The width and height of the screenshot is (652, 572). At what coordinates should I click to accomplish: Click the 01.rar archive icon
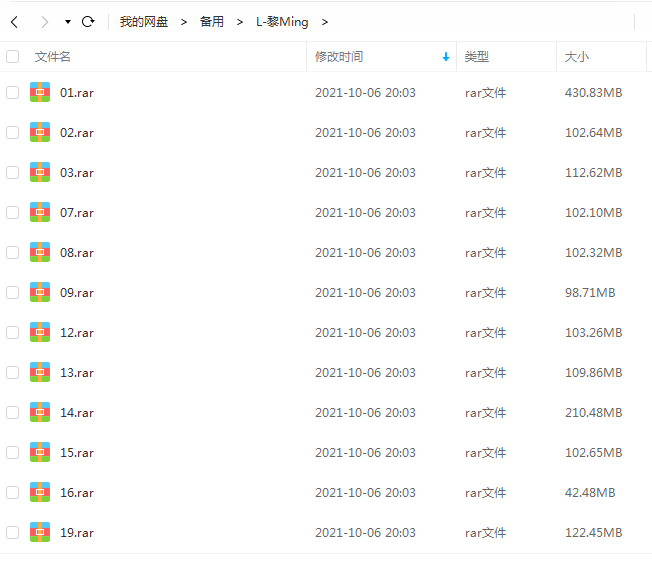(40, 92)
